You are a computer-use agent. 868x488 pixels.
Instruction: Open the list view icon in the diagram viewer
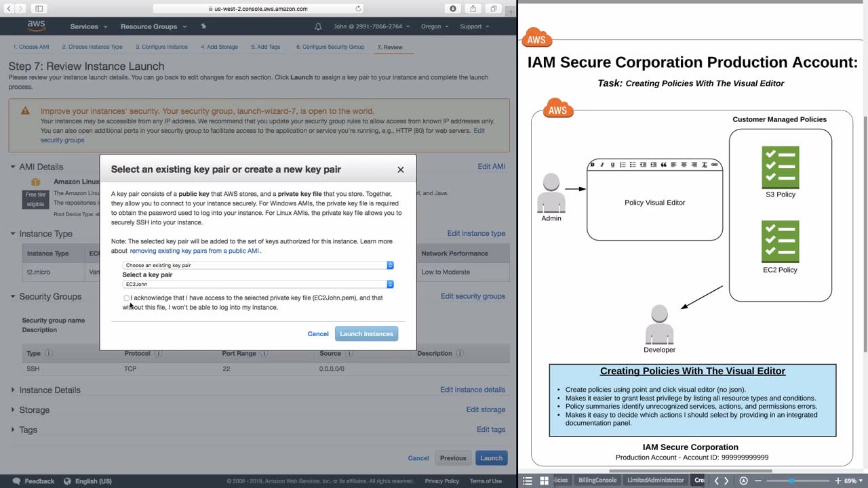(x=528, y=481)
